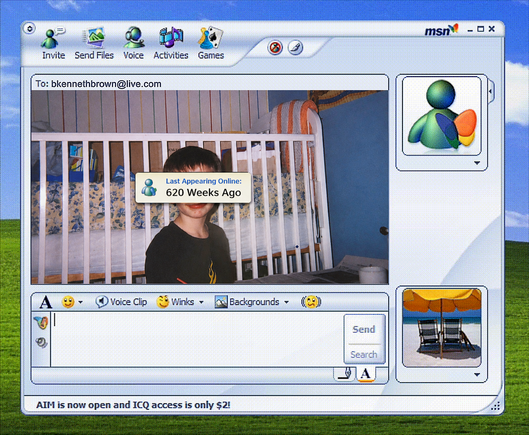Click the smiley emoticon icon

[x=68, y=302]
